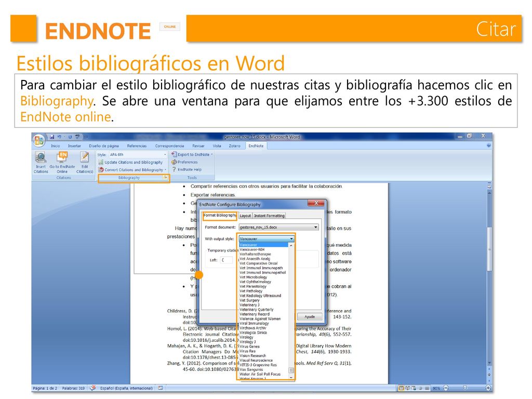The height and width of the screenshot is (399, 532).
Task: Click the Save icon in quick access toolbar
Action: coord(52,137)
